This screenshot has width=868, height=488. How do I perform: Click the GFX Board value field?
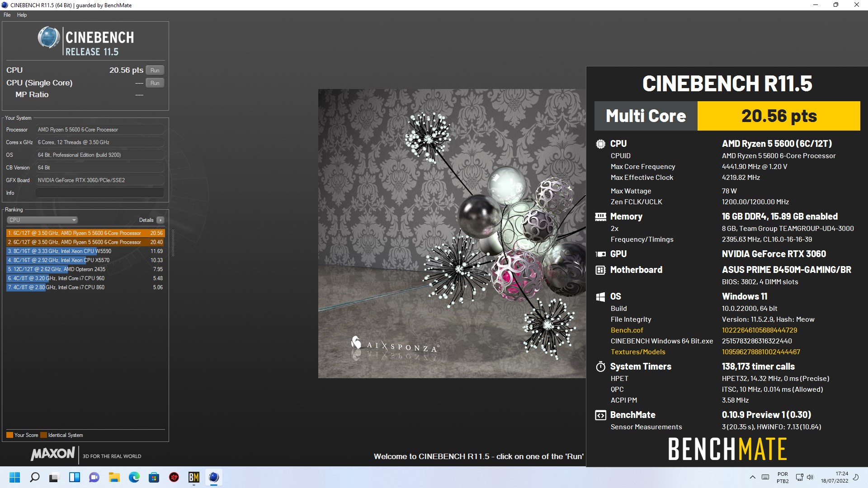coord(99,180)
